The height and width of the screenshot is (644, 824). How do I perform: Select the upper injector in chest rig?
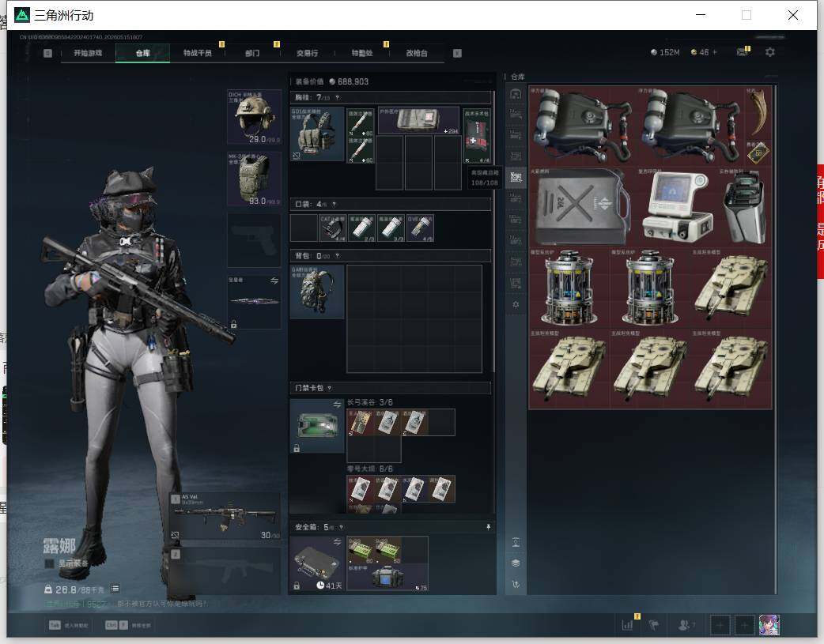361,122
